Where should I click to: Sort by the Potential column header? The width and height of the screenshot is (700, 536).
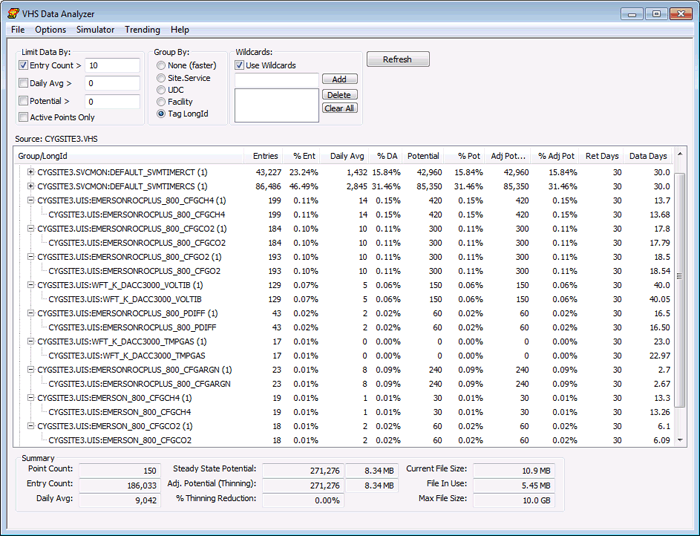pyautogui.click(x=423, y=156)
